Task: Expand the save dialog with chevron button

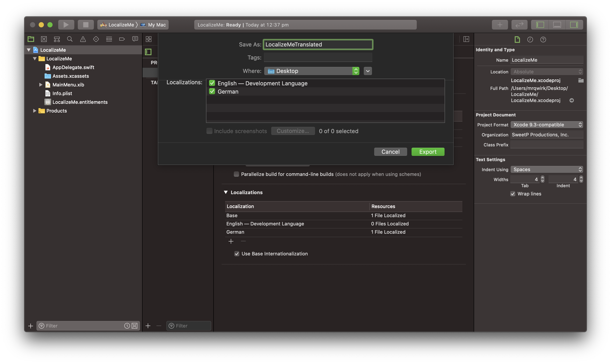Action: click(x=368, y=71)
